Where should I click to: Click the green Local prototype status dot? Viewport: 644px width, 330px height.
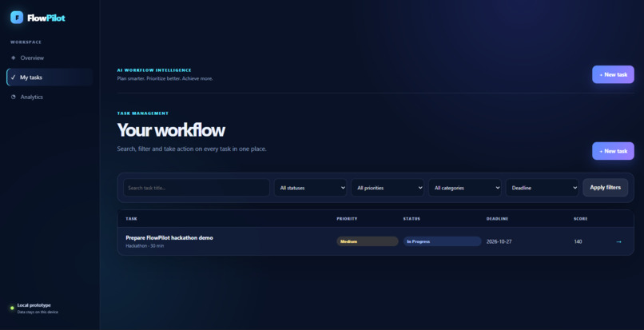point(12,308)
